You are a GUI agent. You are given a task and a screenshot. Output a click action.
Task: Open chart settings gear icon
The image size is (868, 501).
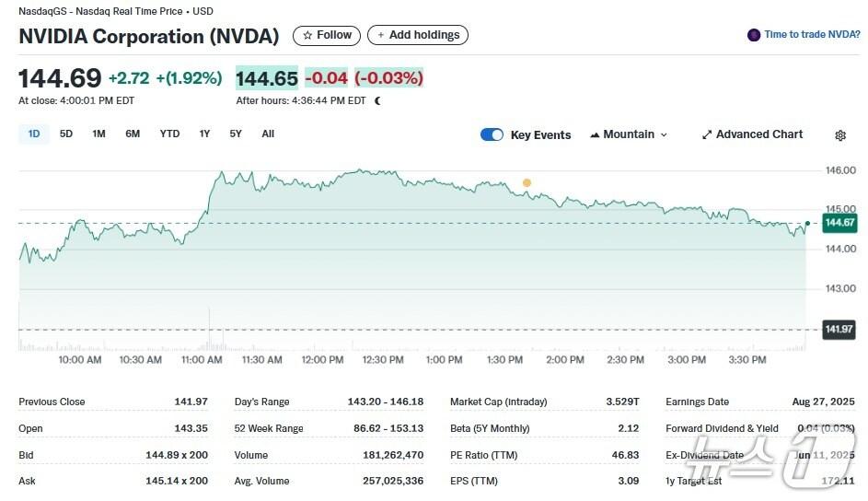pos(839,135)
